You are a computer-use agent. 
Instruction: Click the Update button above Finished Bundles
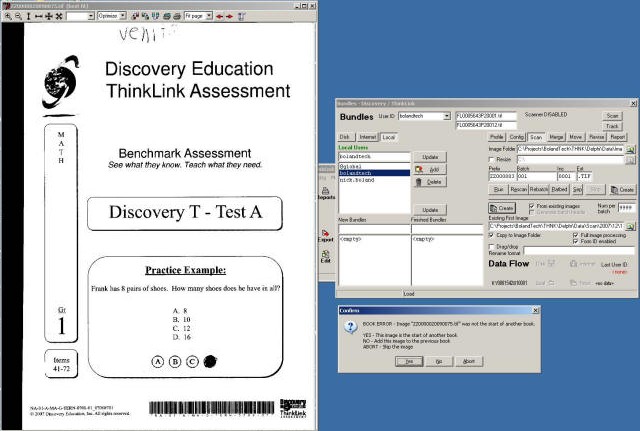point(430,210)
